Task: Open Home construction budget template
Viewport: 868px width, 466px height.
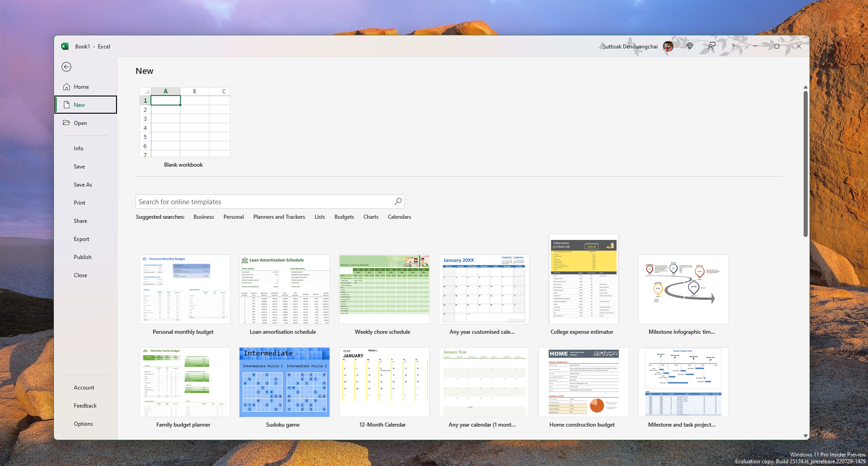Action: click(x=584, y=382)
